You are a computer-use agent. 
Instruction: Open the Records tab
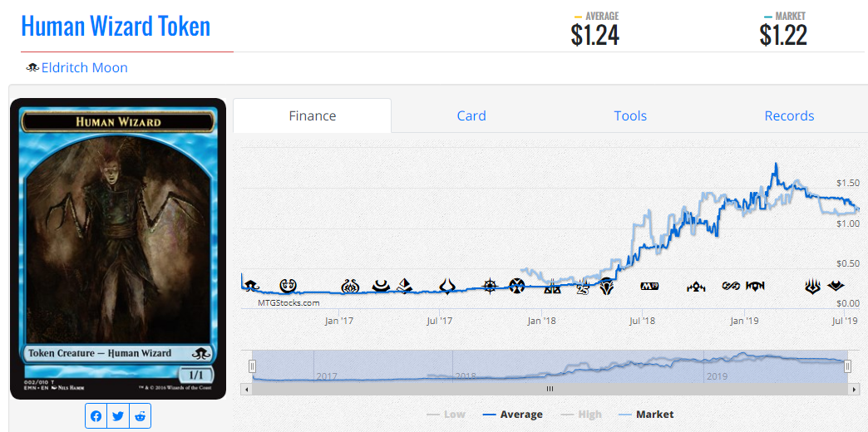coord(789,115)
